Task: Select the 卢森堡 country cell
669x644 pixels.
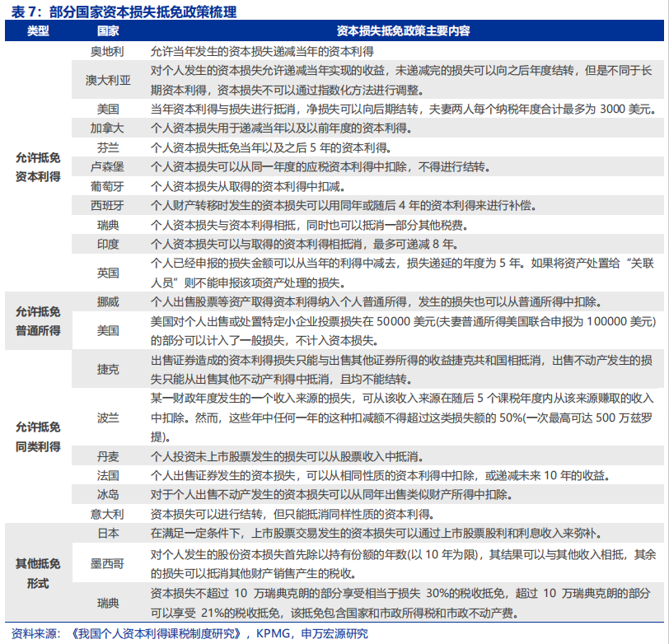Action: point(107,166)
